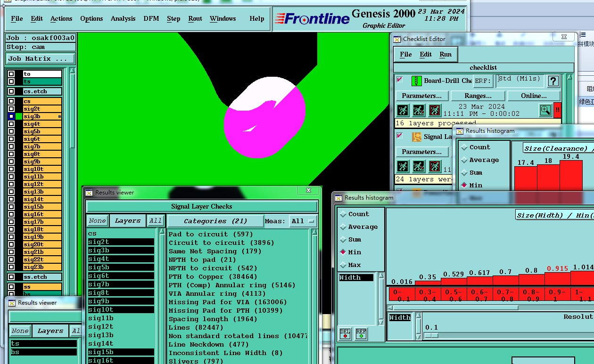The height and width of the screenshot is (364, 594).
Task: Select the Sum radio in Clearance histogram
Action: (x=464, y=173)
